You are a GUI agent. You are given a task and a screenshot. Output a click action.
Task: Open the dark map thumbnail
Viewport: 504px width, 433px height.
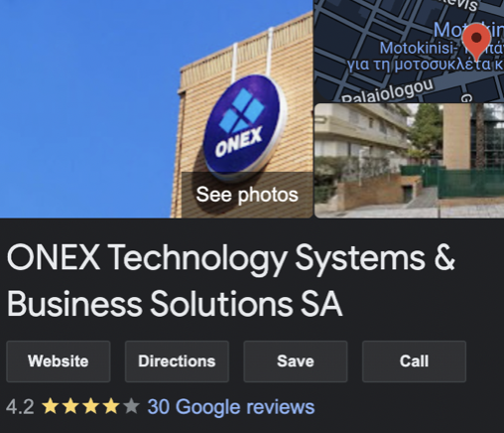click(409, 51)
